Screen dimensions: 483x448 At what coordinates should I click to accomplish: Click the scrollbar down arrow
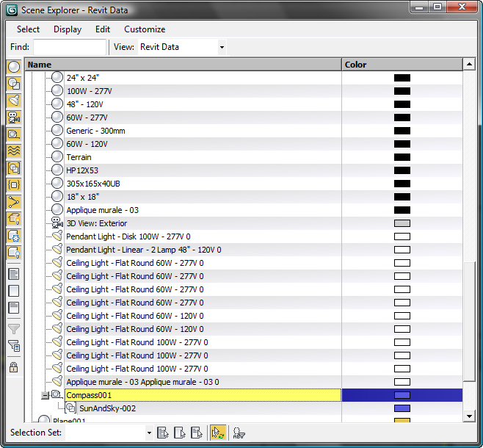click(x=469, y=416)
